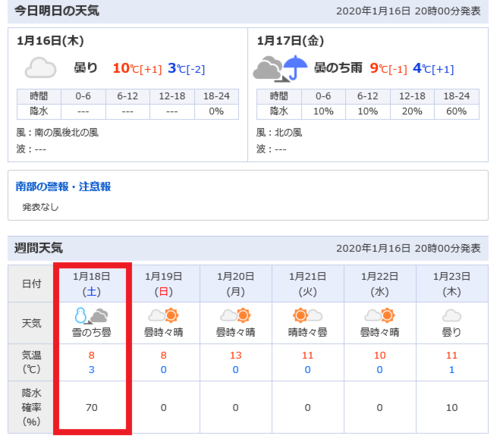Click the 1月22日(水) column header

click(x=379, y=284)
